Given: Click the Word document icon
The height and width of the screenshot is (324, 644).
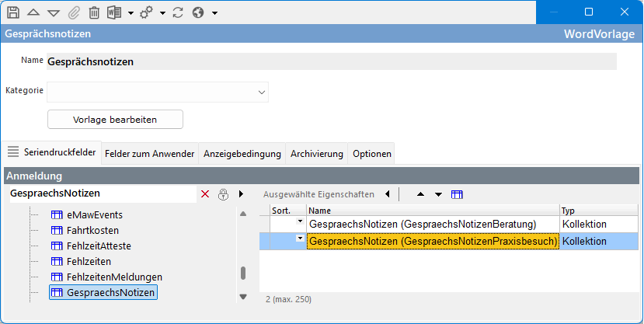Looking at the screenshot, I should (114, 12).
